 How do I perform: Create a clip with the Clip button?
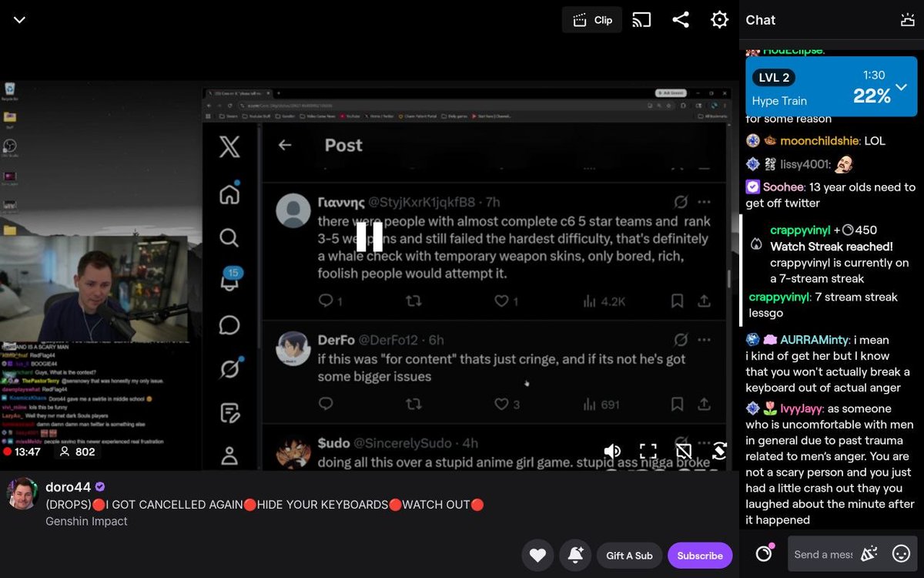tap(592, 20)
